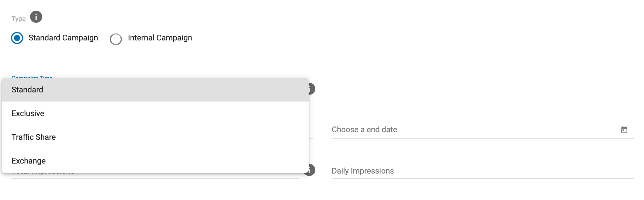Pick the Exchange campaign type option

coord(29,161)
